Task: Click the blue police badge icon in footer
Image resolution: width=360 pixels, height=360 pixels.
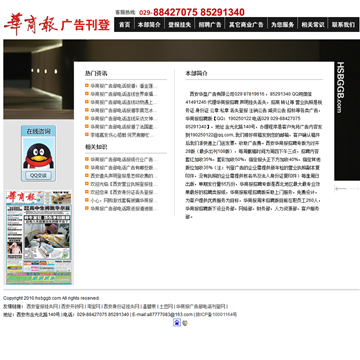Action: [x=177, y=322]
